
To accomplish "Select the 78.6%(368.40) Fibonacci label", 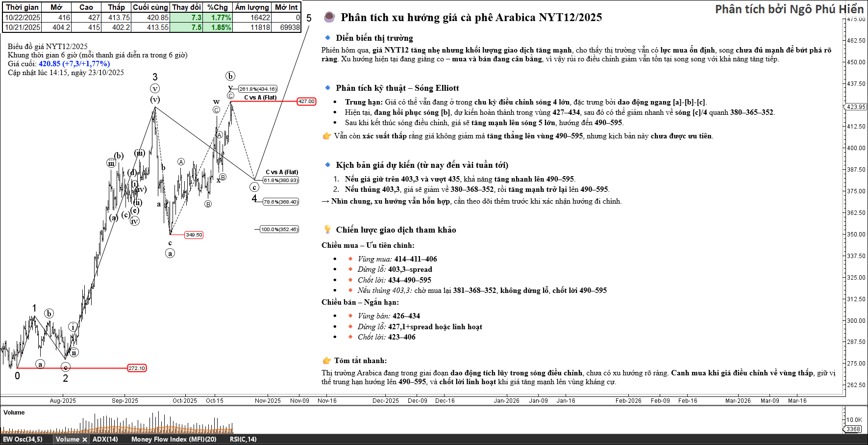I will [x=281, y=202].
